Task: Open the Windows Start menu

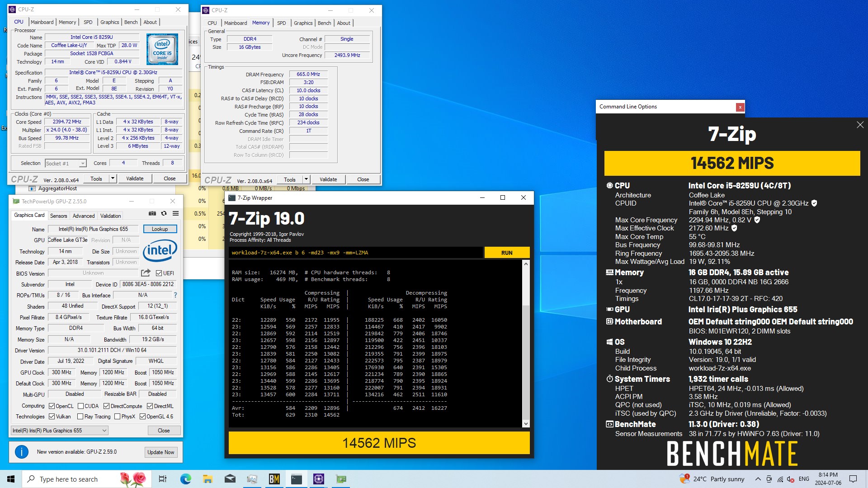Action: coord(11,479)
